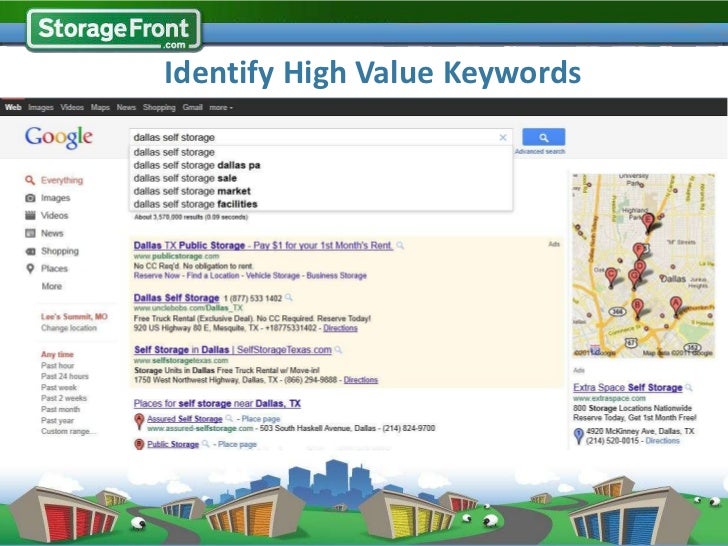Click the Dallas map thumbnail
The image size is (728, 546).
[x=644, y=266]
